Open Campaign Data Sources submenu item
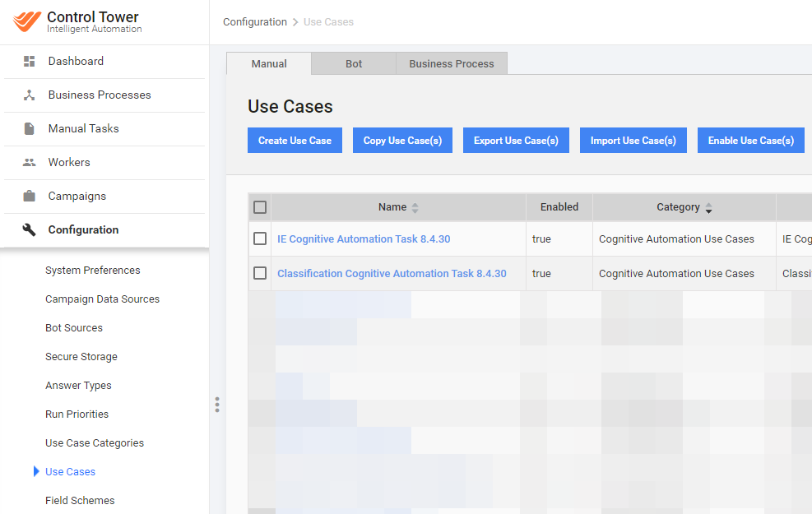 point(102,299)
